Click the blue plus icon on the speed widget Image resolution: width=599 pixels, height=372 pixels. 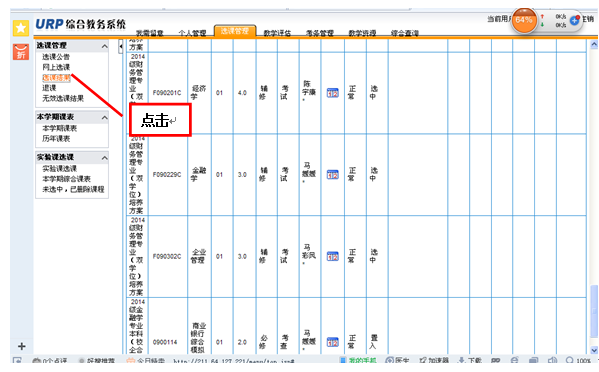[x=574, y=20]
